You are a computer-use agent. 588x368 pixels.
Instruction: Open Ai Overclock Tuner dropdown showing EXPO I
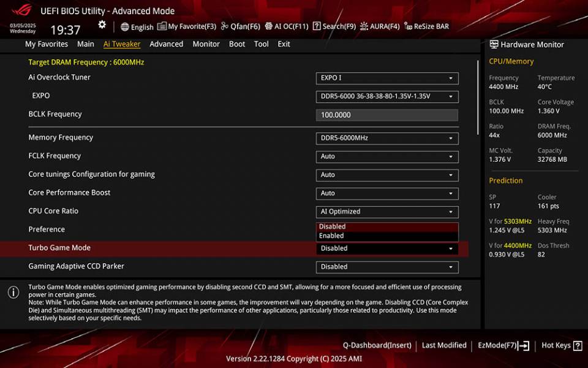click(x=387, y=78)
